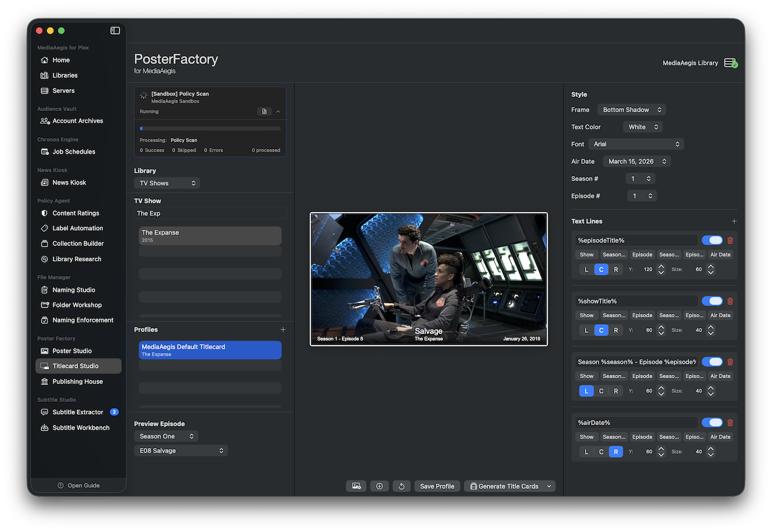Click the Library Research icon in the sidebar

[x=44, y=259]
